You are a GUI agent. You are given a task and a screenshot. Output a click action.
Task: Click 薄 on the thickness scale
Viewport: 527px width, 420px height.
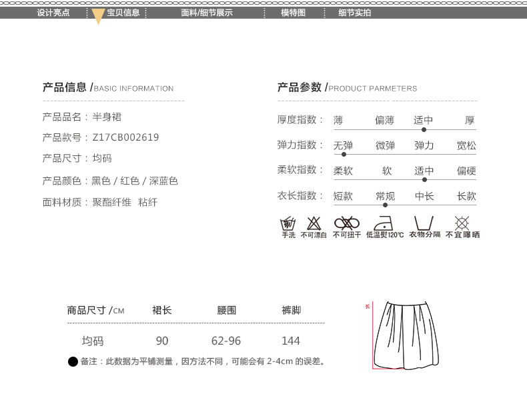(x=338, y=120)
